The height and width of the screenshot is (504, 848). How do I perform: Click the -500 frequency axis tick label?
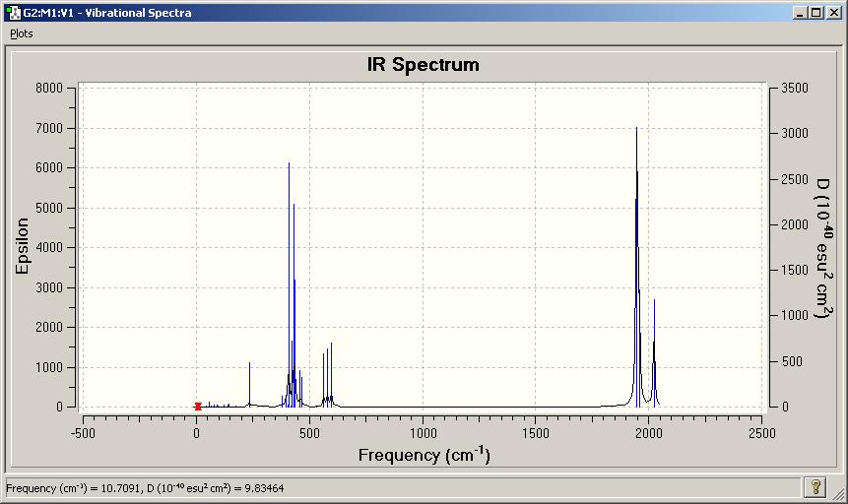(x=83, y=433)
